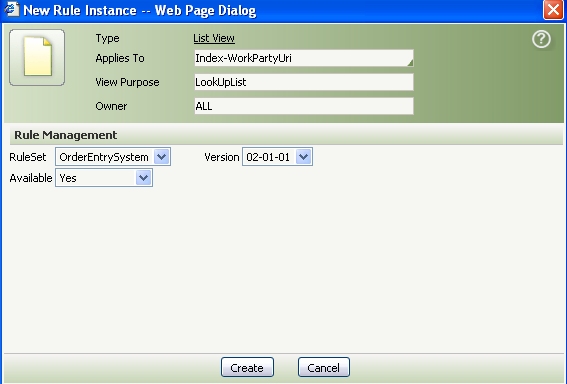The width and height of the screenshot is (567, 384).
Task: Expand the Version 02-01-01 dropdown
Action: click(x=277, y=157)
